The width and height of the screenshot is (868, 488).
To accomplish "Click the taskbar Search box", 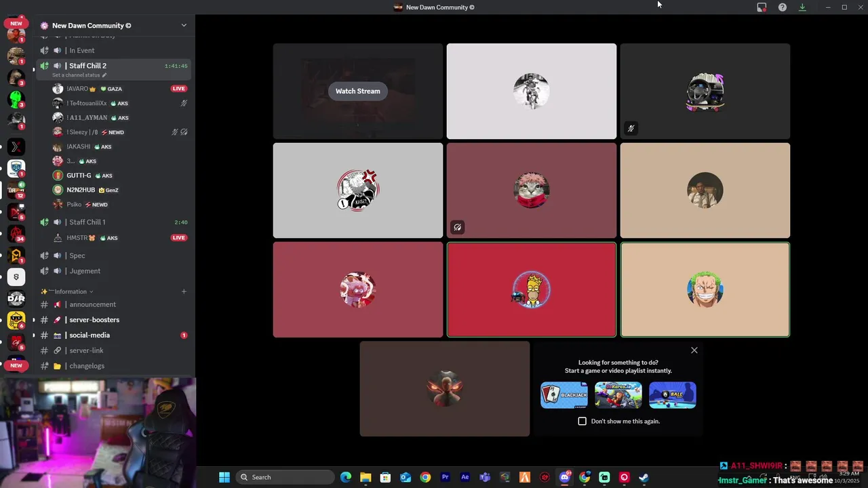I will [x=285, y=477].
